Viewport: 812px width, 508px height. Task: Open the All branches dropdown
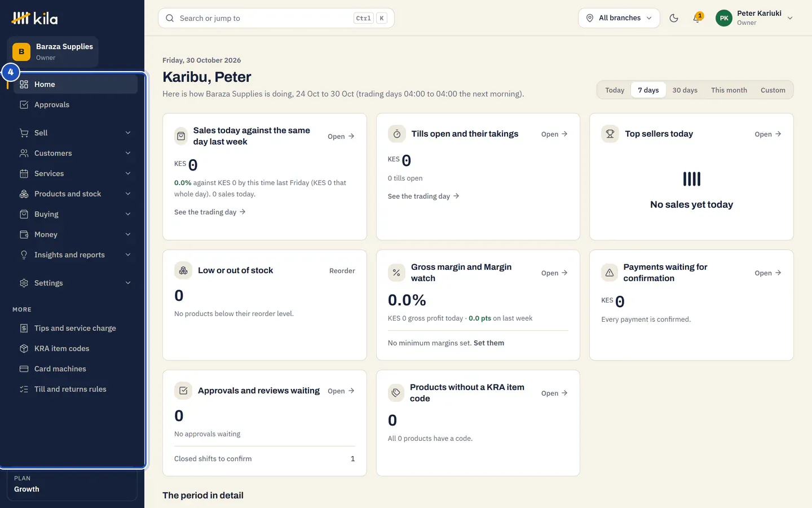619,18
